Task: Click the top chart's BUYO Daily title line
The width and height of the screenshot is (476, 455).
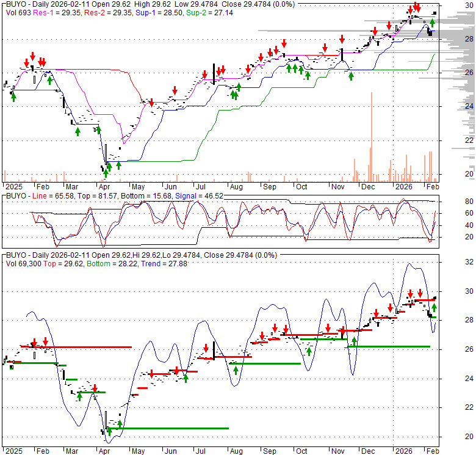Action: coord(150,4)
